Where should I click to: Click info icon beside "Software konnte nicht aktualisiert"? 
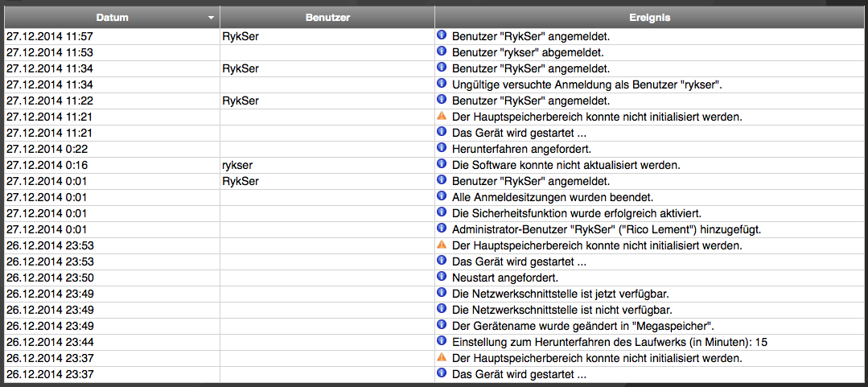(441, 164)
